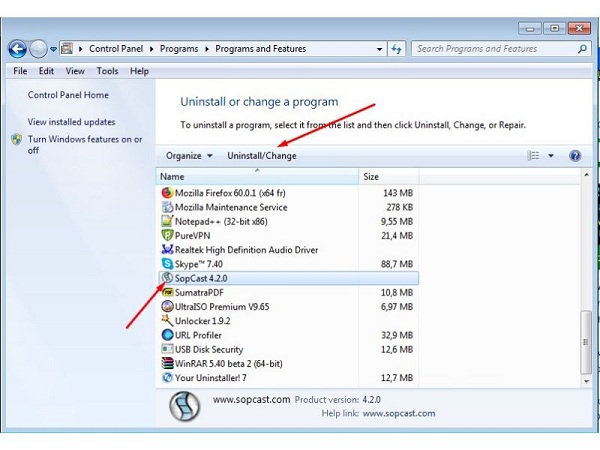This screenshot has height=450, width=600.
Task: Click the SopCast 4.2.0 icon
Action: [167, 278]
